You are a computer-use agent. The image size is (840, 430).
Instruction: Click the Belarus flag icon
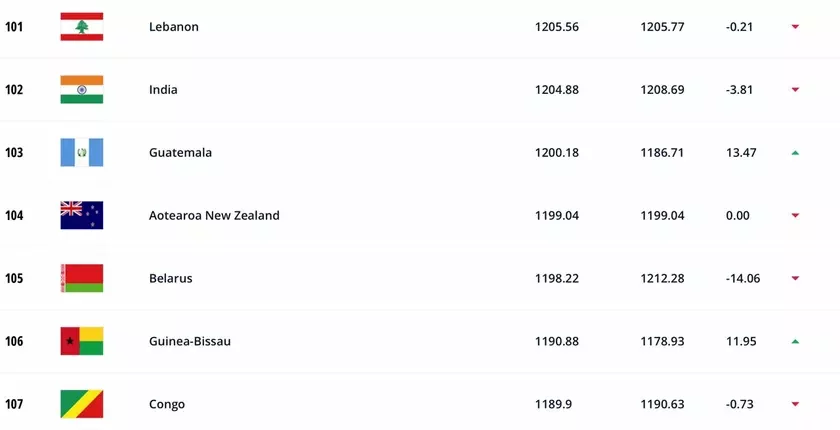(81, 278)
